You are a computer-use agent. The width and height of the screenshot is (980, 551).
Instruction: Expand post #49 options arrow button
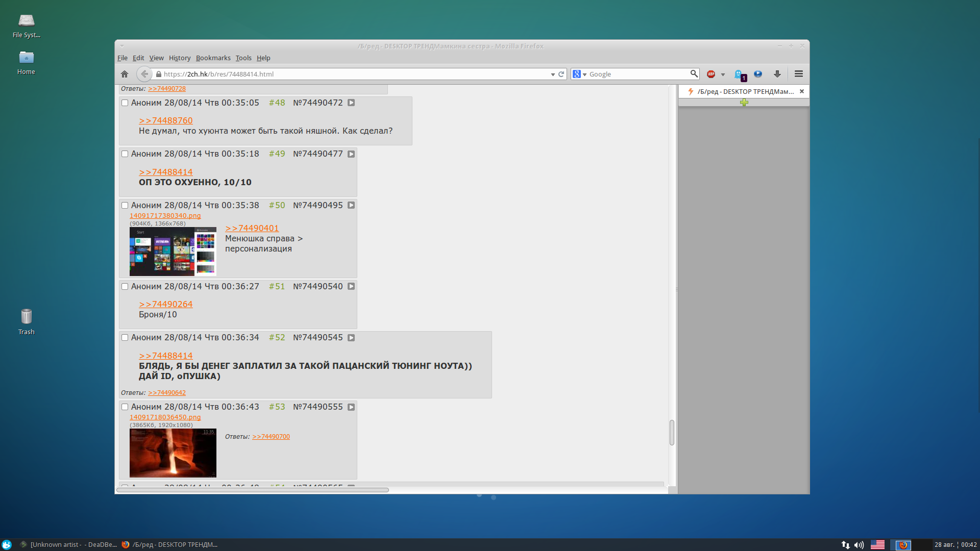(351, 154)
